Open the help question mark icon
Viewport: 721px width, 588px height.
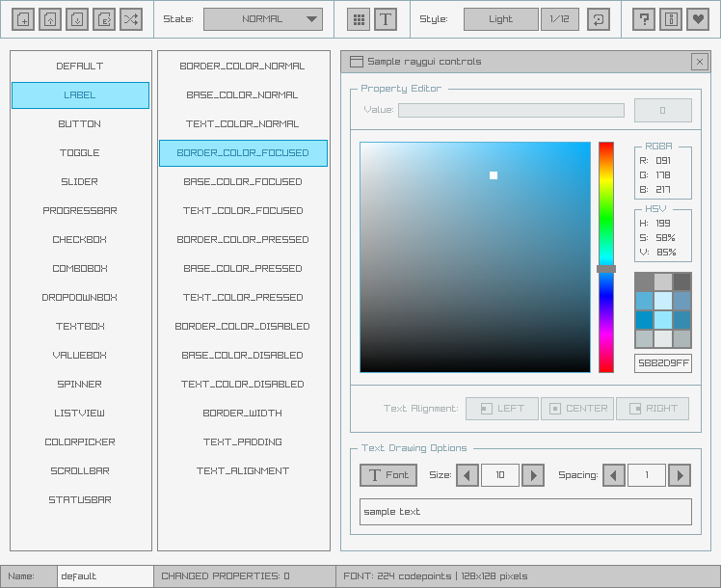[x=645, y=19]
